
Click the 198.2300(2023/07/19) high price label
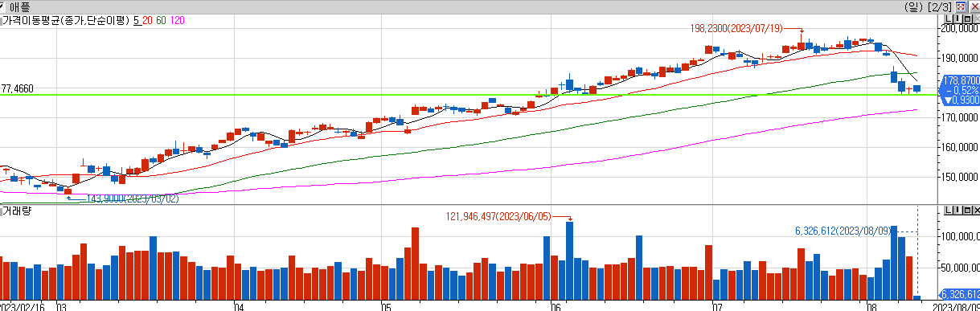(x=736, y=28)
